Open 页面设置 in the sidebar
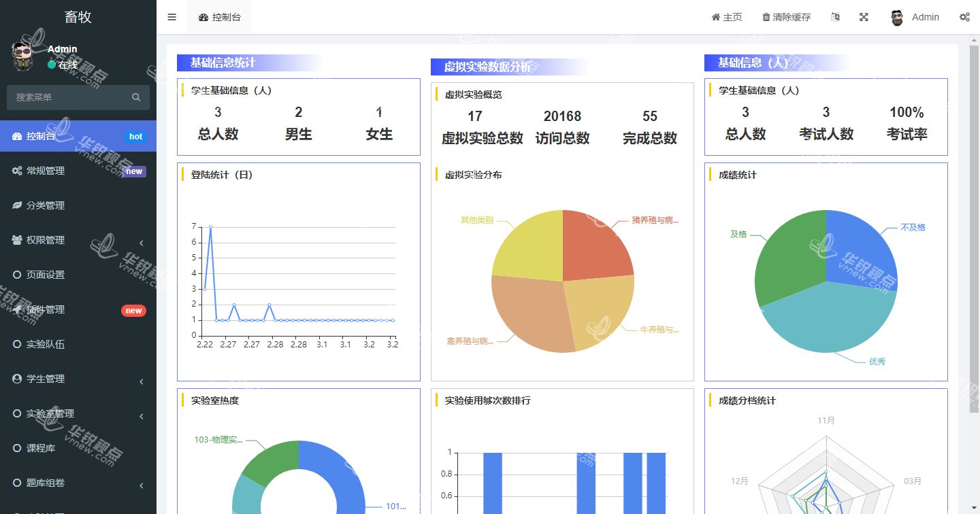 click(x=78, y=275)
